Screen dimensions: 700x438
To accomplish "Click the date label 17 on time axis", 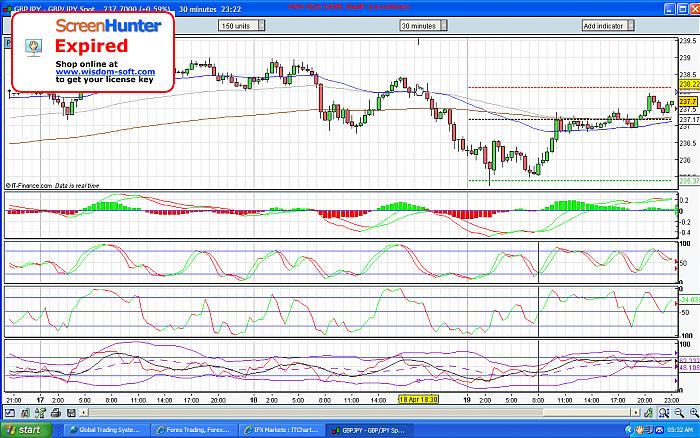I will click(40, 400).
